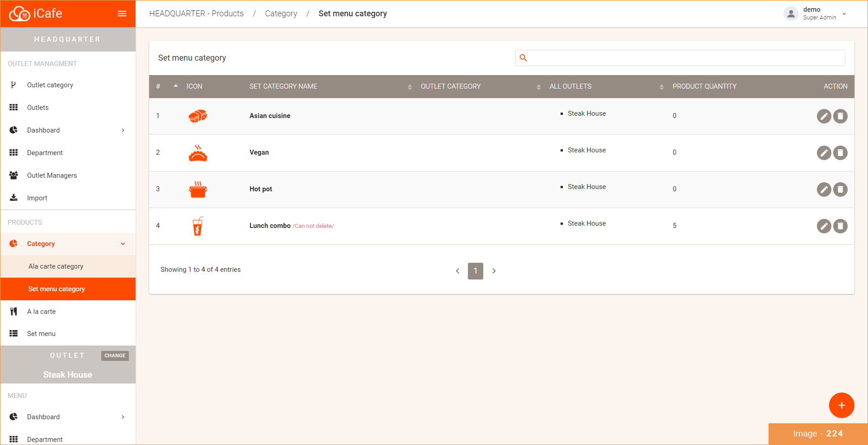Open Outlet category menu item
Screen dimensions: 868x445
[x=68, y=85]
